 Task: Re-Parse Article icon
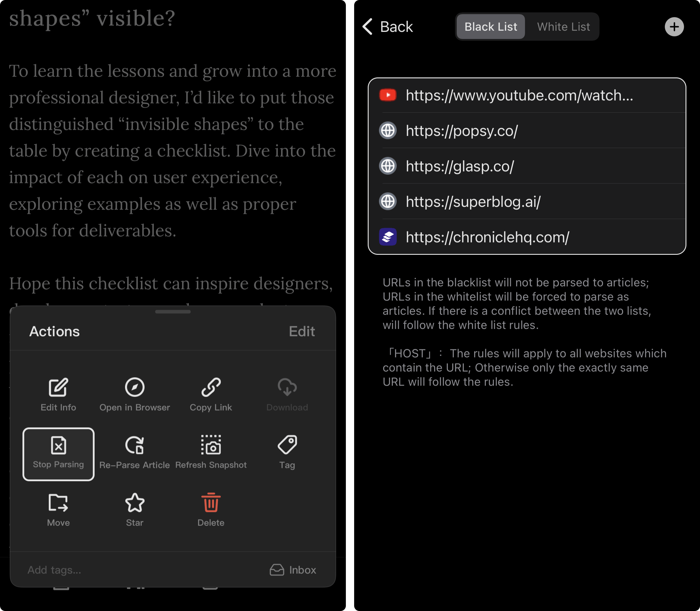[x=135, y=445]
